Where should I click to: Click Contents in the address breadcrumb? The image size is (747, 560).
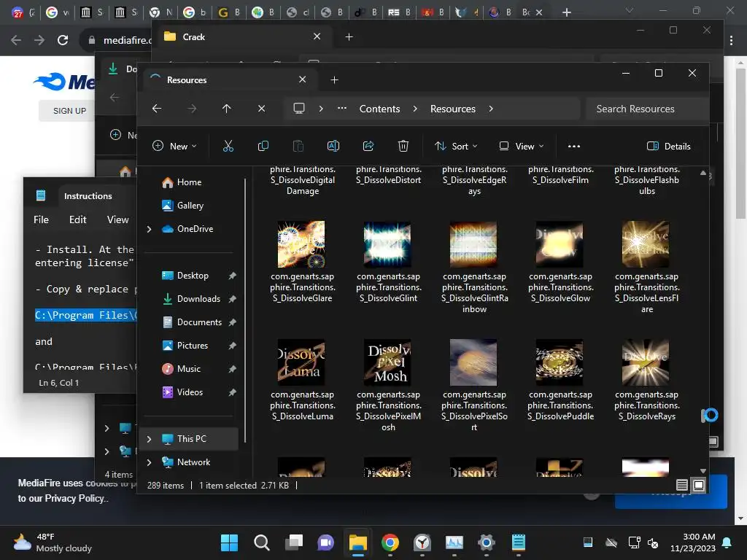coord(379,109)
